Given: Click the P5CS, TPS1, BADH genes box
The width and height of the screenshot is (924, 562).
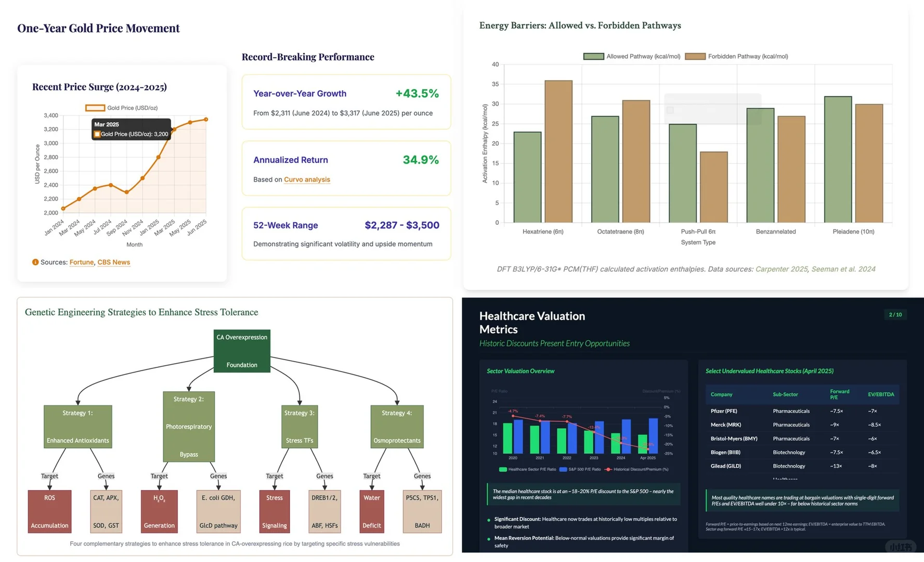Looking at the screenshot, I should [x=422, y=512].
